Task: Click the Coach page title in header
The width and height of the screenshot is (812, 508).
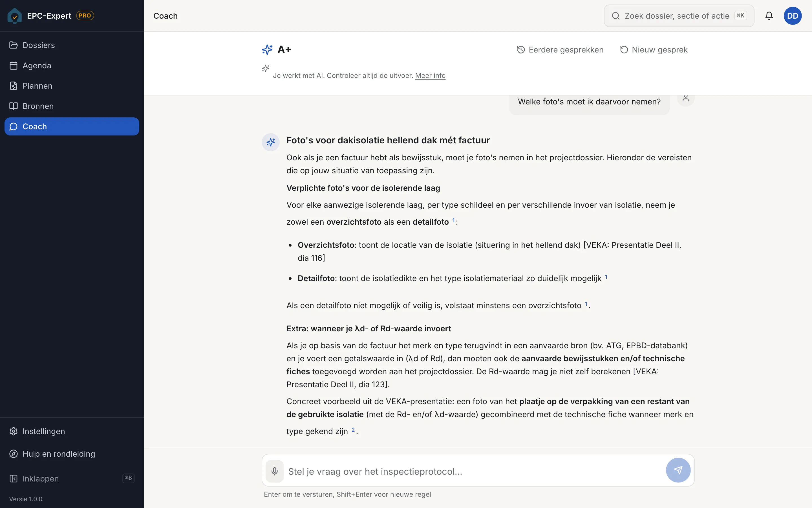Action: [x=166, y=16]
